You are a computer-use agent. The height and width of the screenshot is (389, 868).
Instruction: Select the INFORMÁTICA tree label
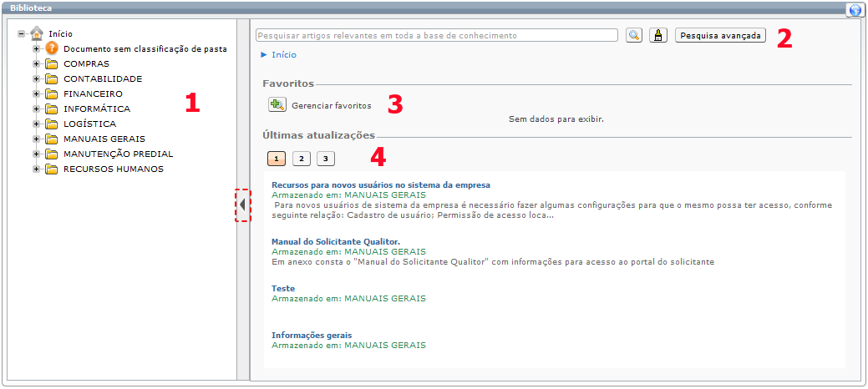pyautogui.click(x=97, y=109)
